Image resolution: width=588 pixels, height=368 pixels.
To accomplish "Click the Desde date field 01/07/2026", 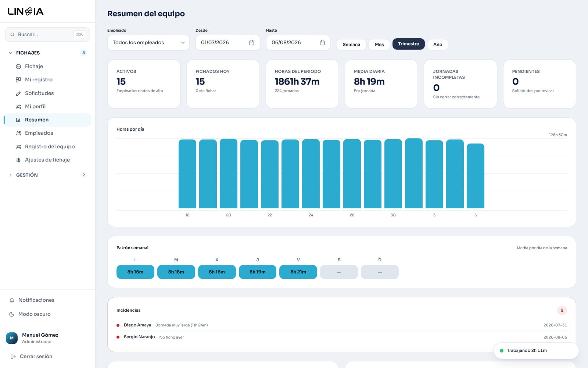I will click(x=228, y=43).
